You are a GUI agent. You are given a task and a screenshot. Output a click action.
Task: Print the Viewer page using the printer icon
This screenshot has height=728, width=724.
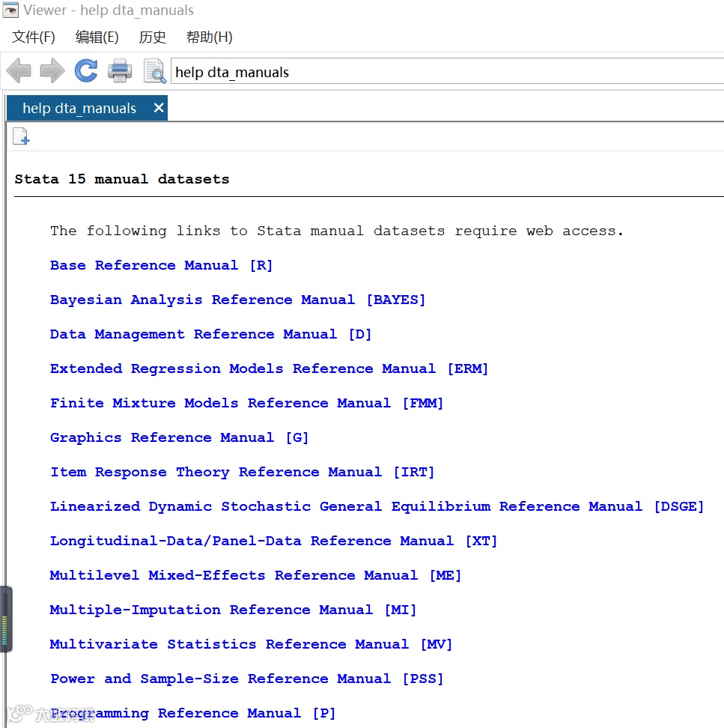[120, 71]
